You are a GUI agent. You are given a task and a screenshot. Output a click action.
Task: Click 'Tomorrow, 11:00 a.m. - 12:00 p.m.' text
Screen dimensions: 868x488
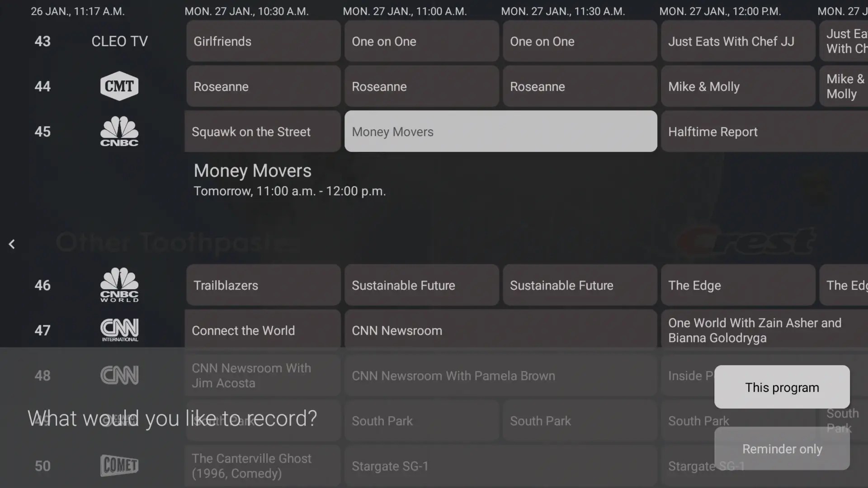coord(290,191)
